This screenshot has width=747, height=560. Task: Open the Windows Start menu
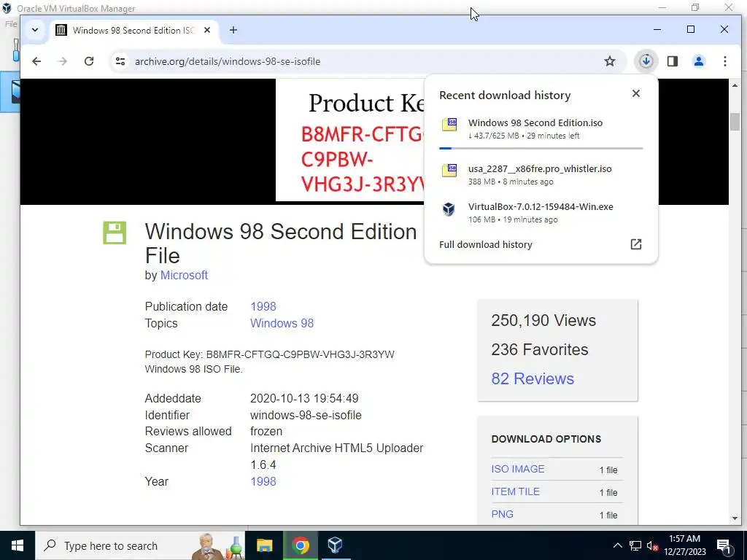click(x=18, y=545)
